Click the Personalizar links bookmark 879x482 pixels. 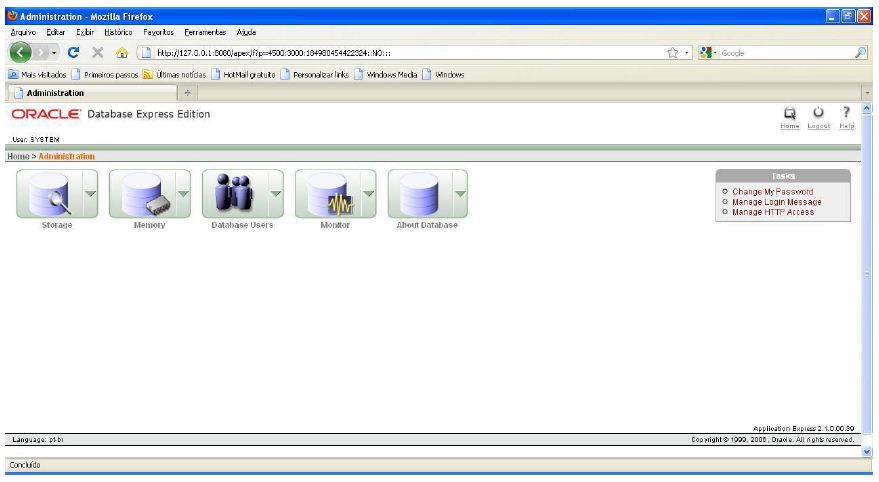pos(314,75)
